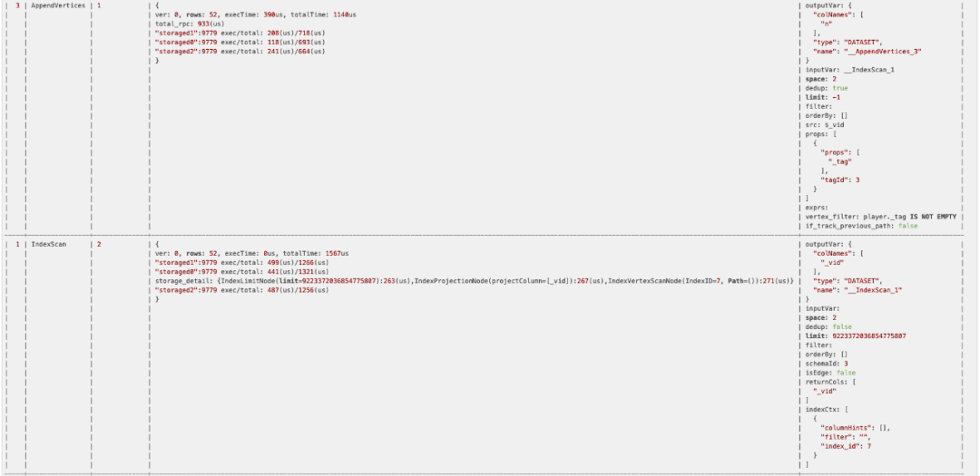
Task: Click the storage_detail IndexLimitNode line
Action: [x=475, y=281]
